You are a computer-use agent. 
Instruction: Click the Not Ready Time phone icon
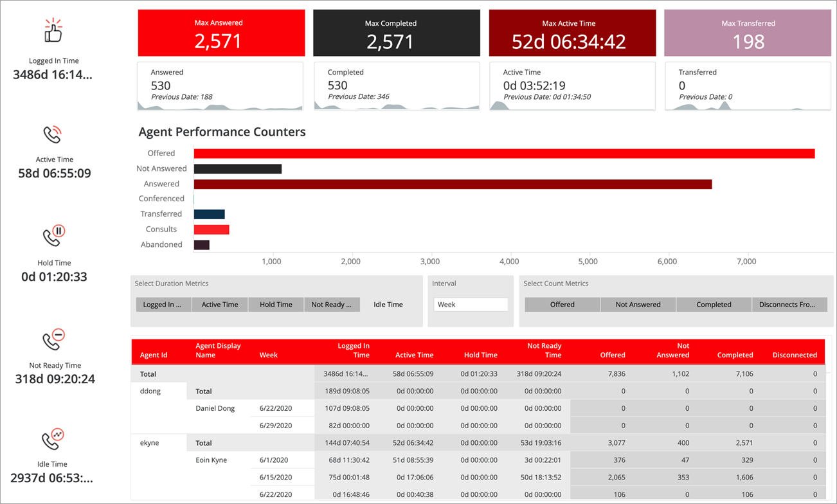[x=54, y=339]
